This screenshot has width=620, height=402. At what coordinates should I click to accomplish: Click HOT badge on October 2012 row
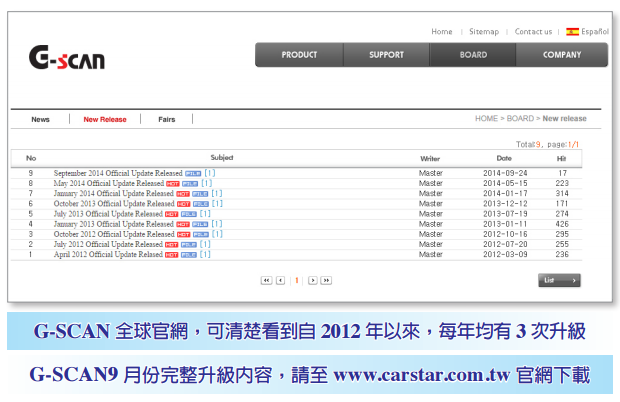(x=183, y=235)
